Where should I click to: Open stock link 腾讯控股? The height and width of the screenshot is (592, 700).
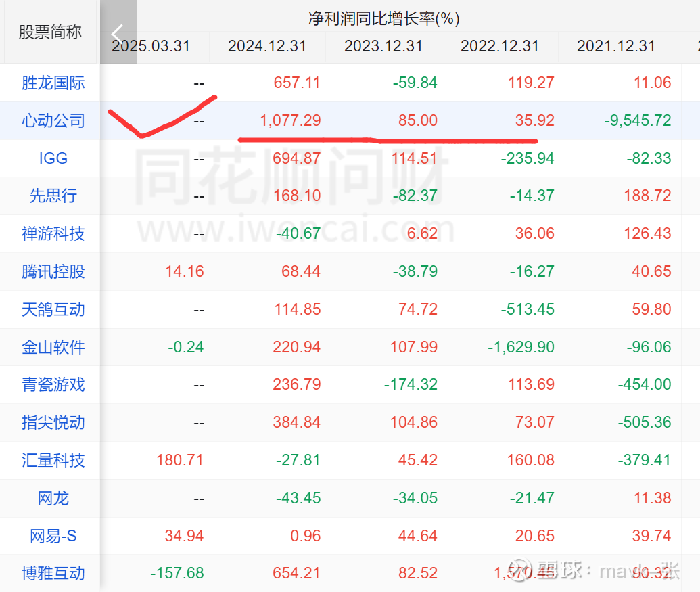pyautogui.click(x=53, y=271)
